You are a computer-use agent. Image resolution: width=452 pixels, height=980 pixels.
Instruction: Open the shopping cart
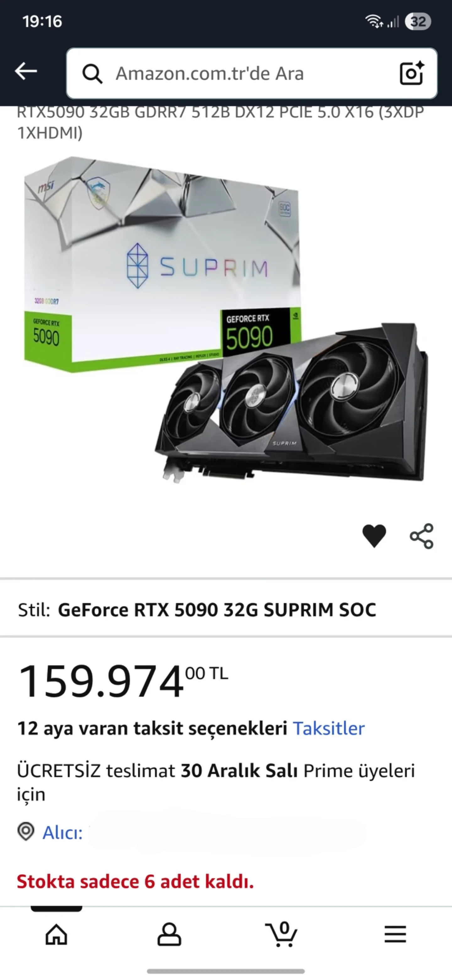tap(281, 934)
